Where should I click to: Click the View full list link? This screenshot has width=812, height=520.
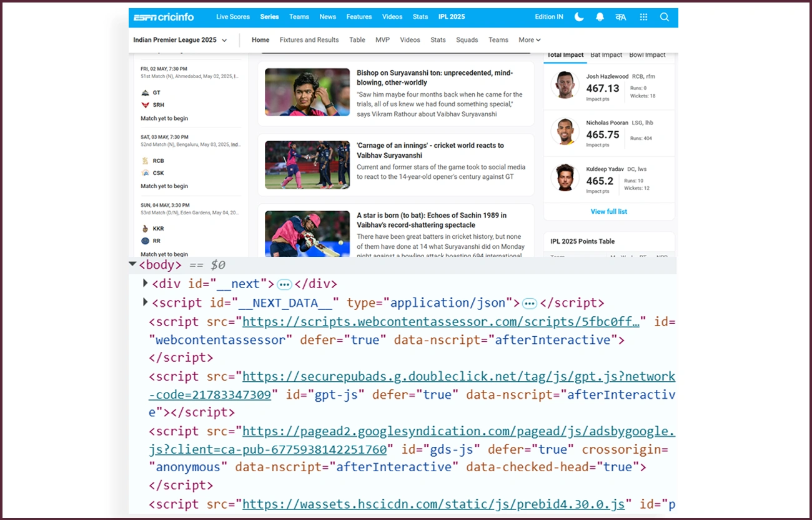[608, 212]
